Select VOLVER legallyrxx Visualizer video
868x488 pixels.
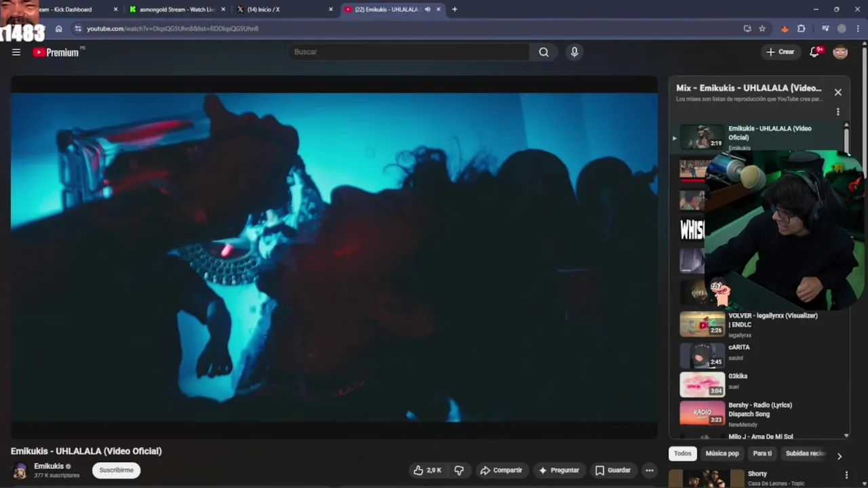coord(759,324)
